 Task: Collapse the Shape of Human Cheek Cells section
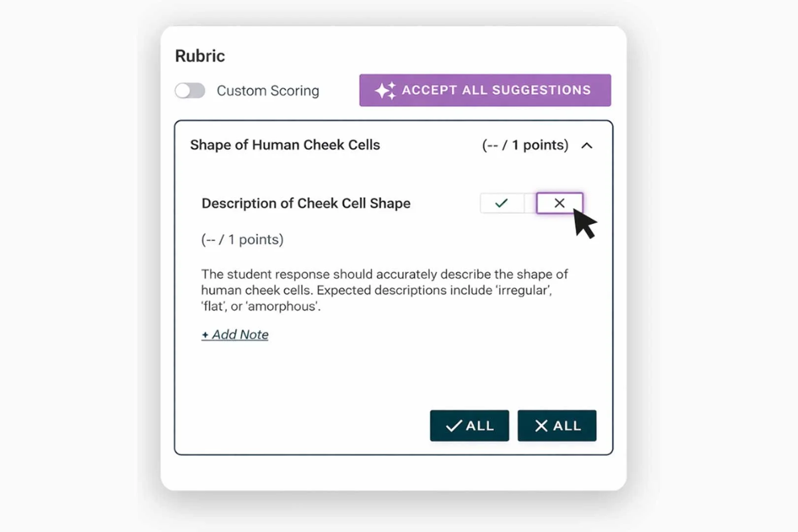point(587,146)
